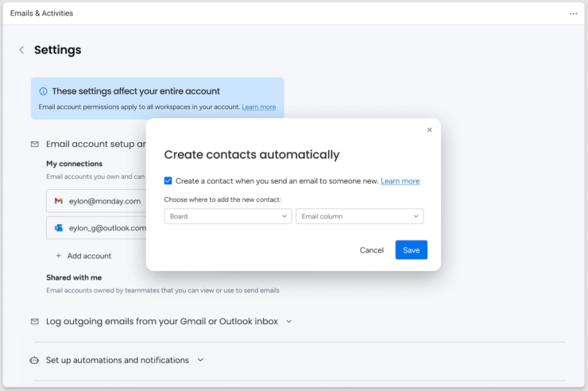Expand Log outgoing emails section chevron
Viewport: 588px width, 391px height.
(x=288, y=322)
